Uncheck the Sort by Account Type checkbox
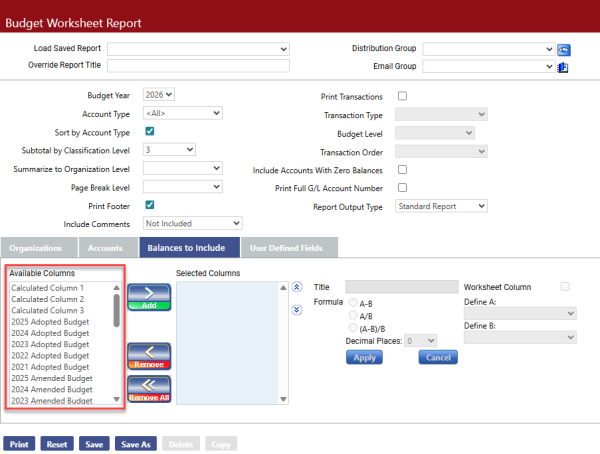 [149, 131]
